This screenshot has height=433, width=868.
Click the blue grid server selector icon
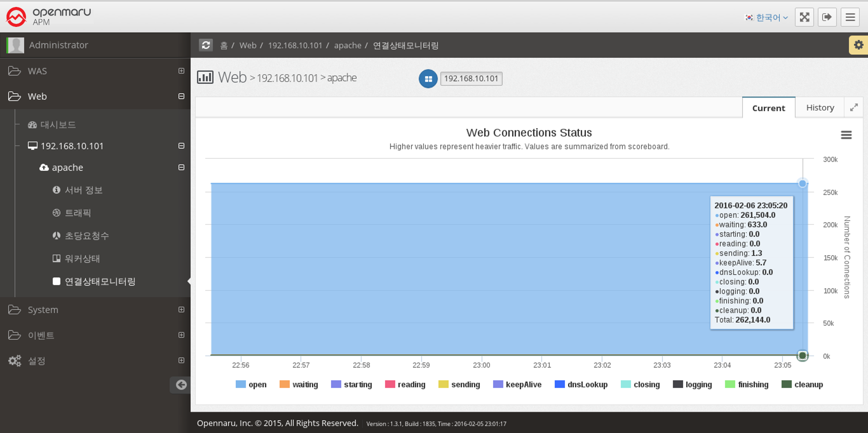point(428,79)
